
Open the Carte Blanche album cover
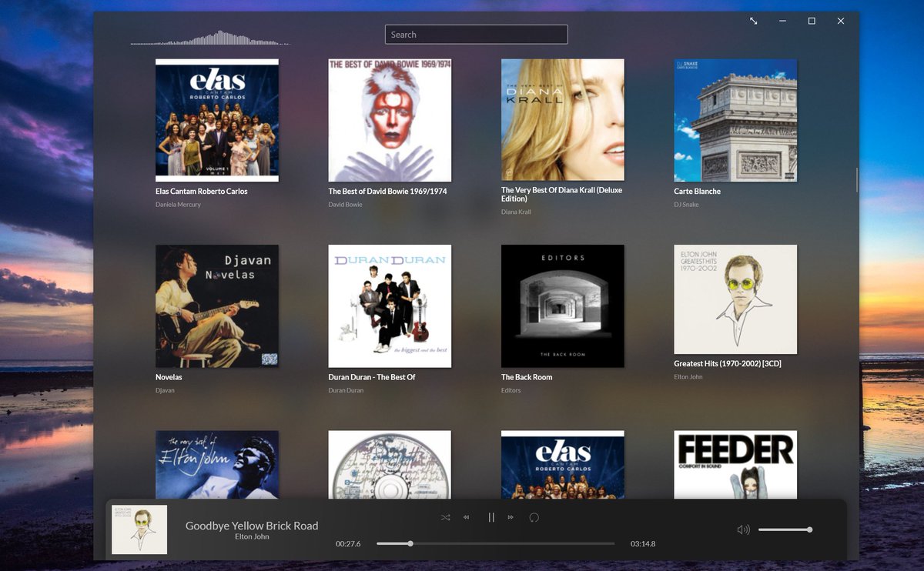tap(735, 120)
